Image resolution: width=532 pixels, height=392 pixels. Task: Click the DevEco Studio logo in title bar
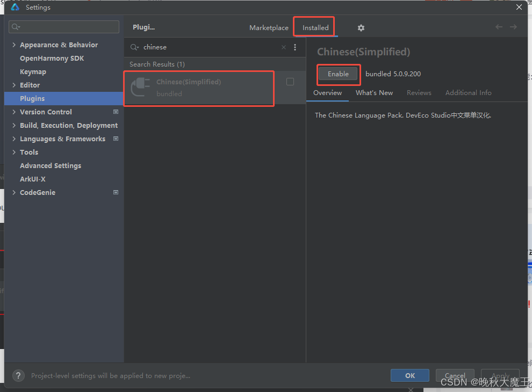pos(15,7)
